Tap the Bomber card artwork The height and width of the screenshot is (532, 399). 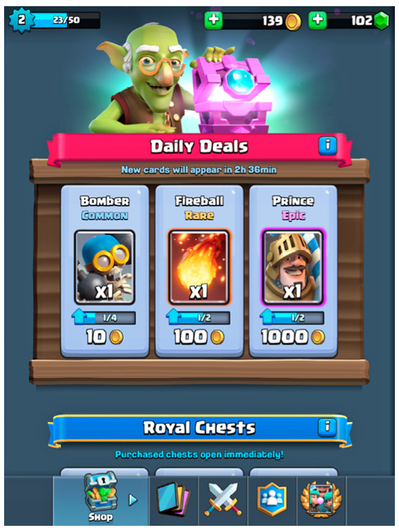105,267
